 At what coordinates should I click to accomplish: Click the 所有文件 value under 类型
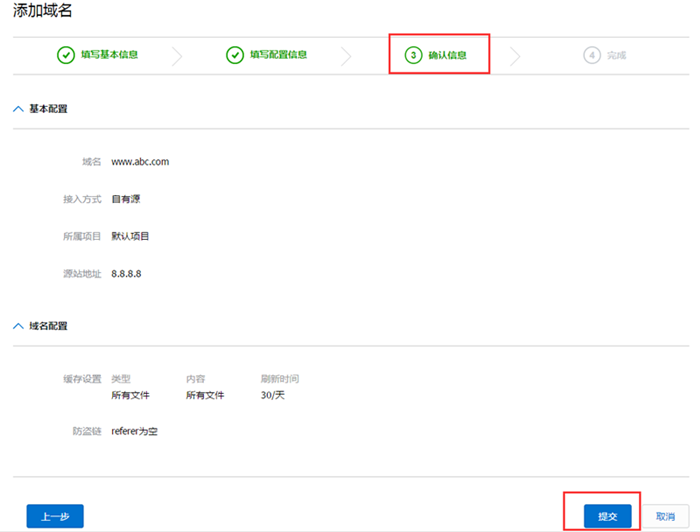click(130, 395)
